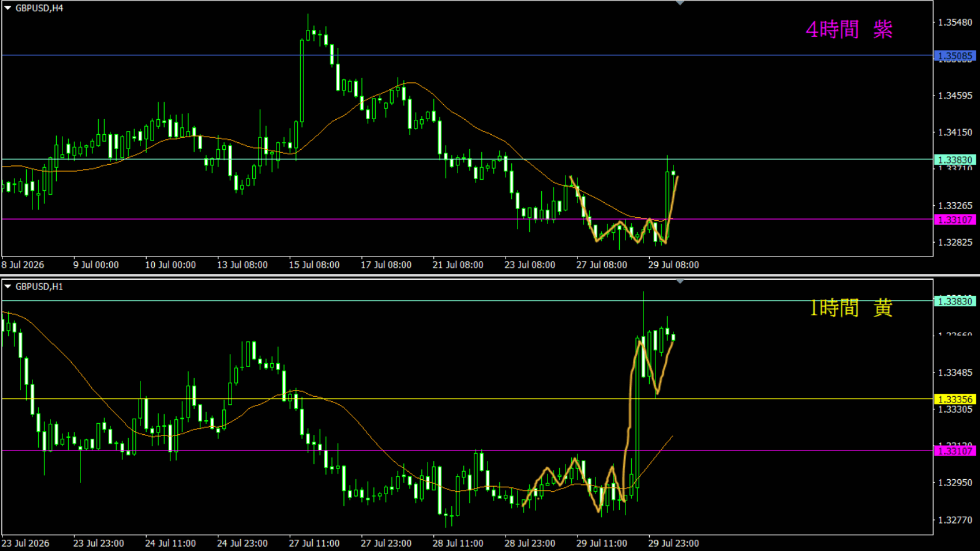This screenshot has width=980, height=551.
Task: Click the 1.32825 price scale value
Action: 955,242
